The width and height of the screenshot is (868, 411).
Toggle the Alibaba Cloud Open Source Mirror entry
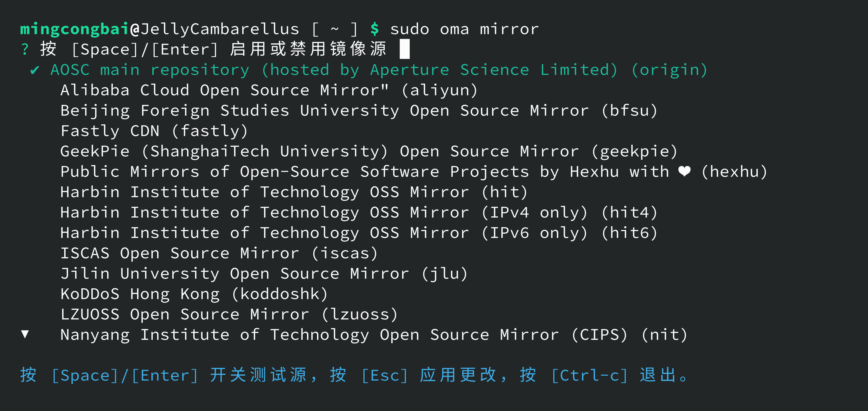pyautogui.click(x=269, y=90)
